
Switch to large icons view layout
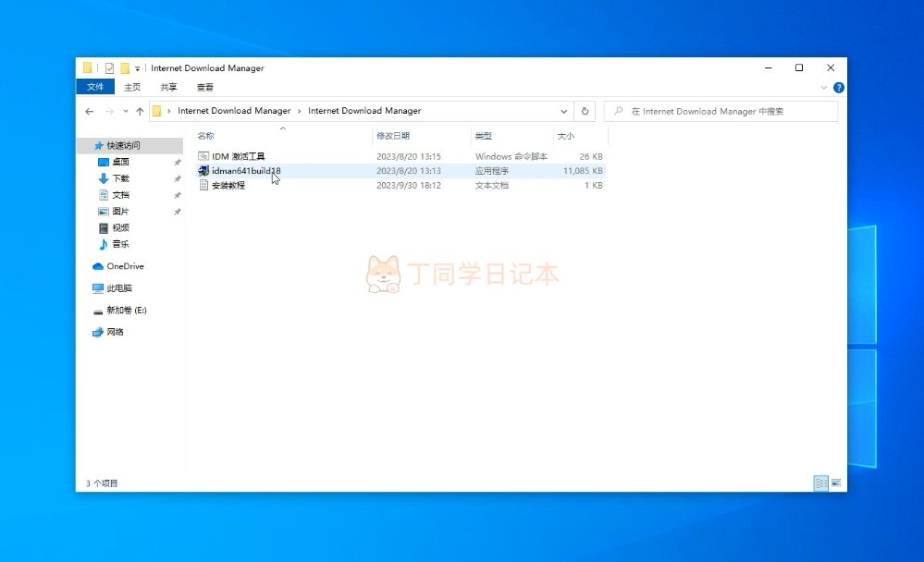(836, 483)
